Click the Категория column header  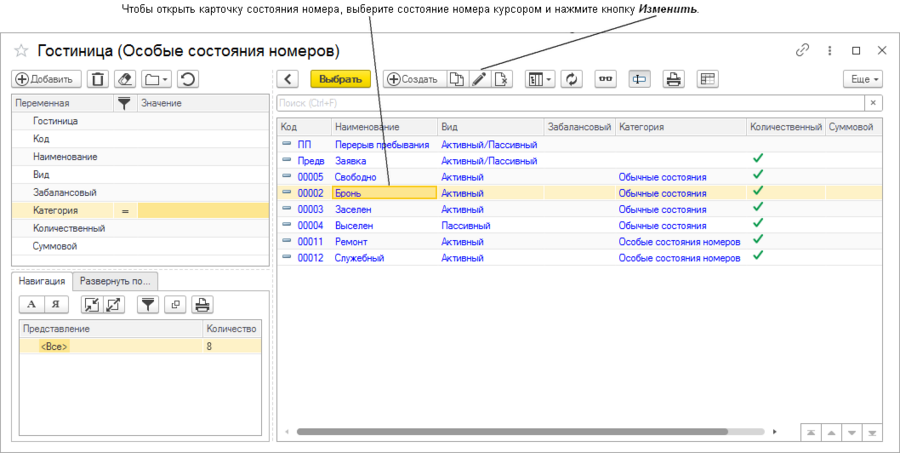681,127
